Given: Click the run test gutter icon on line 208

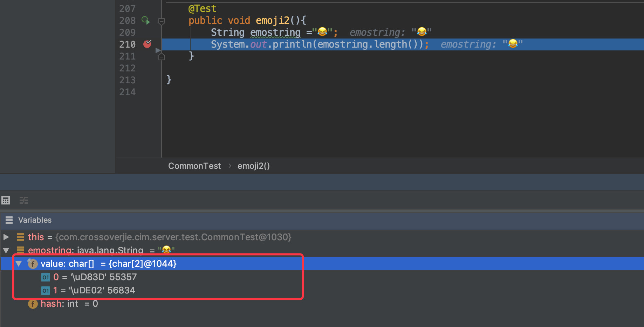Looking at the screenshot, I should (145, 20).
